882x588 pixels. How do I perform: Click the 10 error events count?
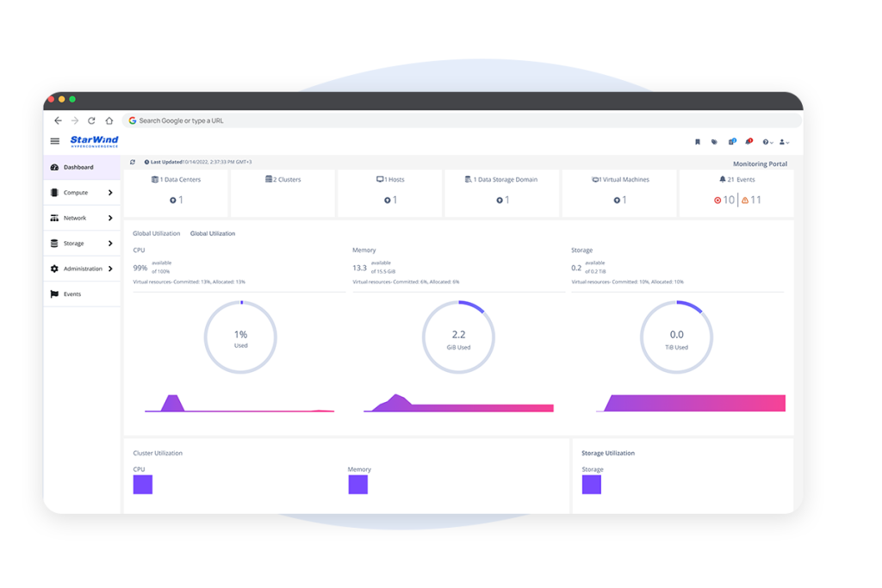[724, 200]
